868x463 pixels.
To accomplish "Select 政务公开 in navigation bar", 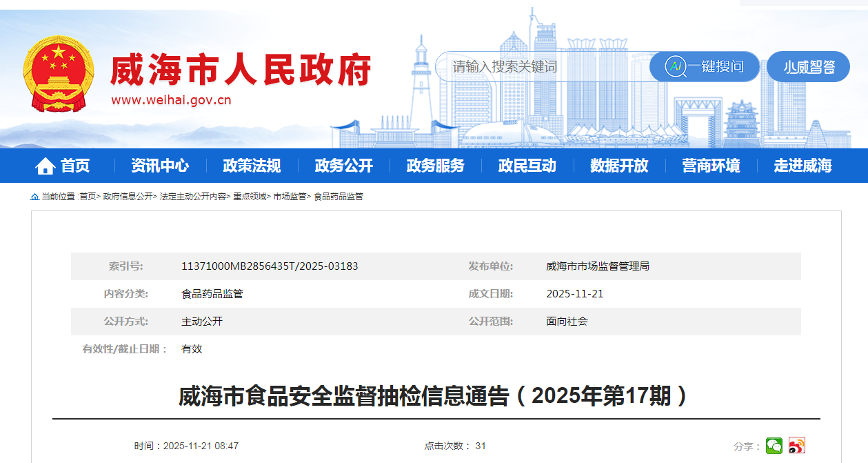I will tap(343, 166).
